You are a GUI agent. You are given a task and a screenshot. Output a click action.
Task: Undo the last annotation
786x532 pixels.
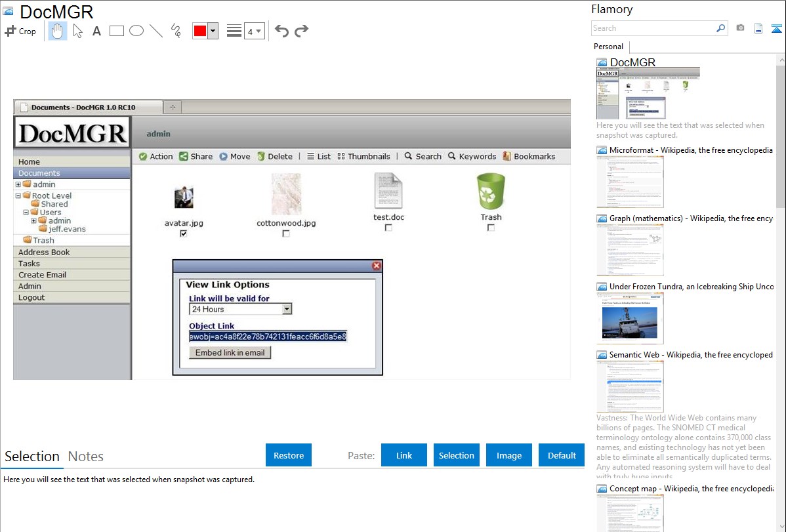click(x=281, y=31)
